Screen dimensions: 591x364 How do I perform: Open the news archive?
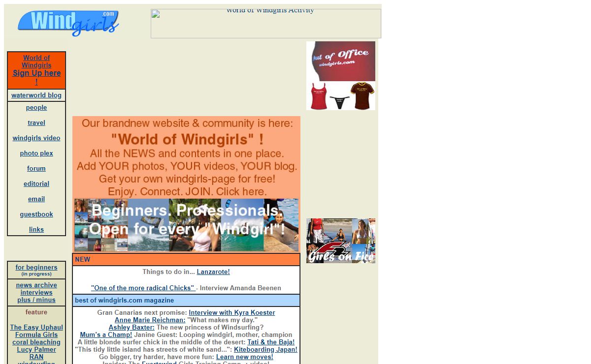36,285
